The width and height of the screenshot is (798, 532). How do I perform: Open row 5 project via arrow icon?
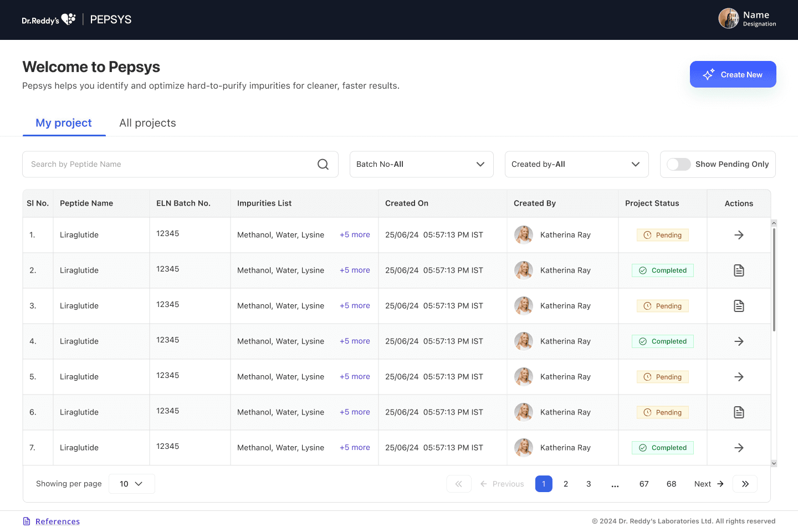tap(739, 377)
